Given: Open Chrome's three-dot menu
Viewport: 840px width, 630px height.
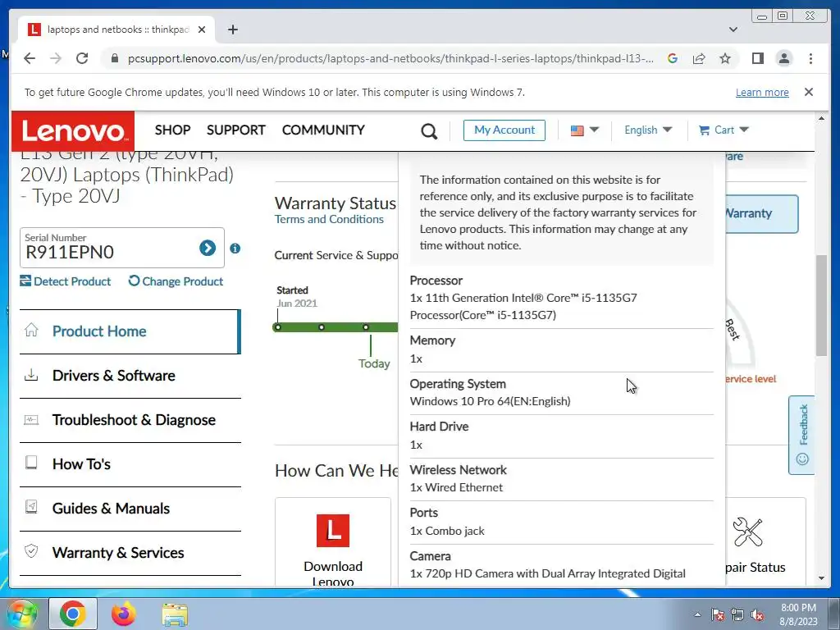Looking at the screenshot, I should [810, 58].
